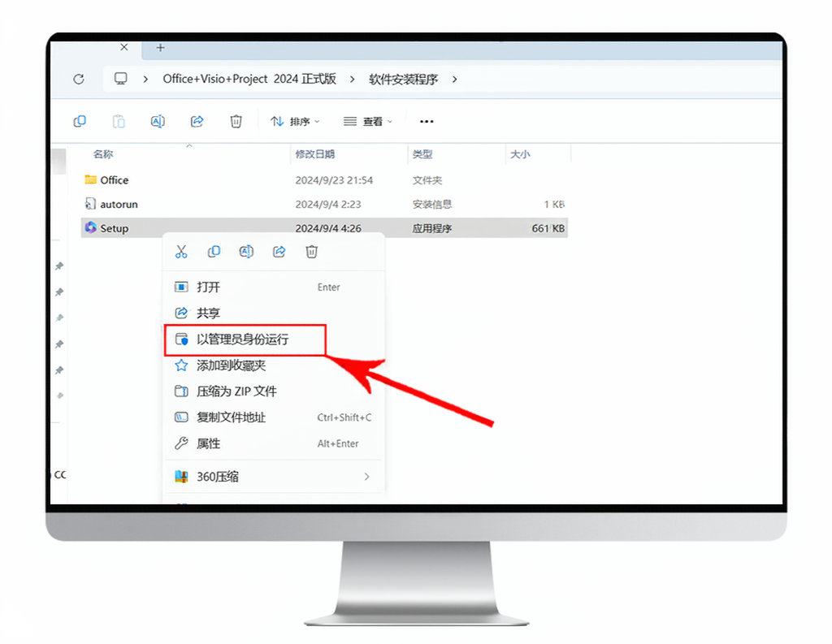Choose 打开 from the context menu

[x=274, y=287]
